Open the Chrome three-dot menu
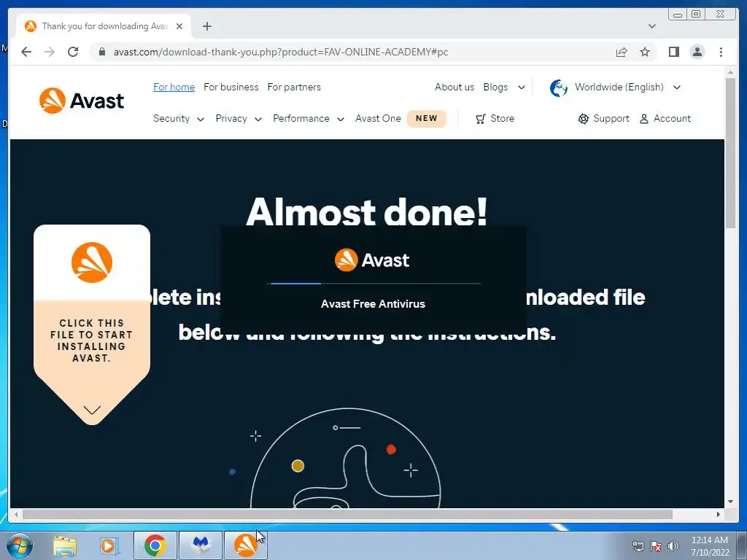This screenshot has height=560, width=747. click(721, 52)
